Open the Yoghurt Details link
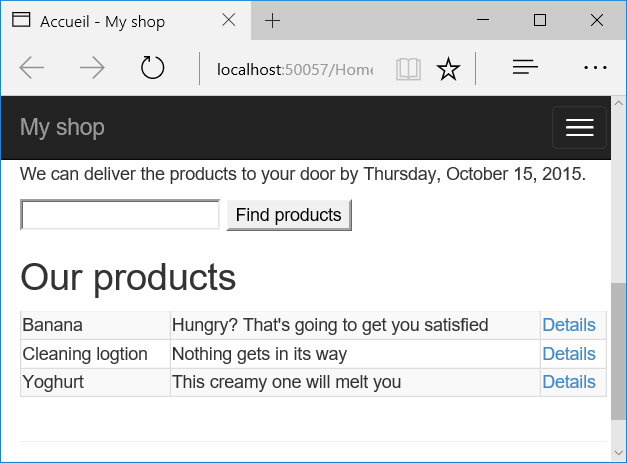The image size is (627, 463). click(568, 382)
